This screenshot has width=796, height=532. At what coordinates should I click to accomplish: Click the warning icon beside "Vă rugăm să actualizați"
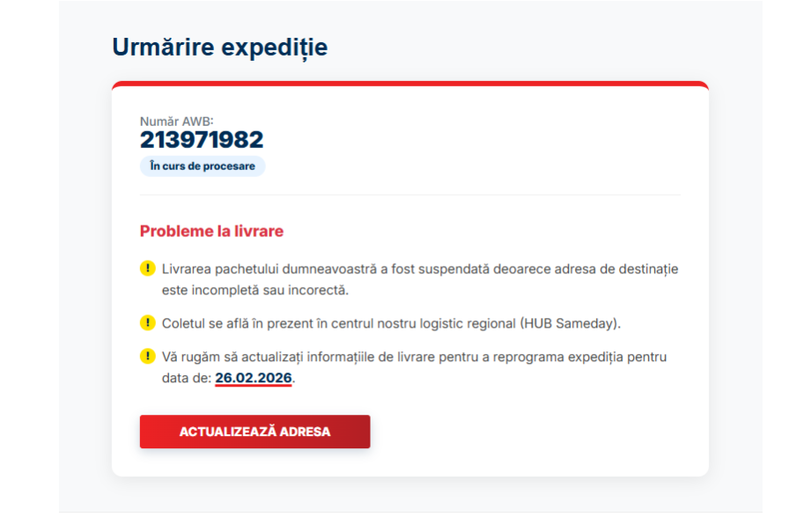point(148,357)
